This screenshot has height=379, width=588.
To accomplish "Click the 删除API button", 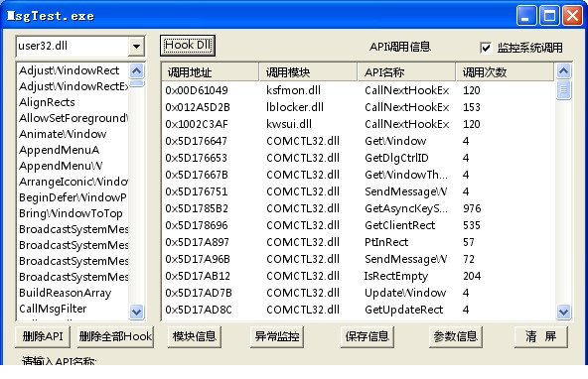I will pyautogui.click(x=43, y=336).
